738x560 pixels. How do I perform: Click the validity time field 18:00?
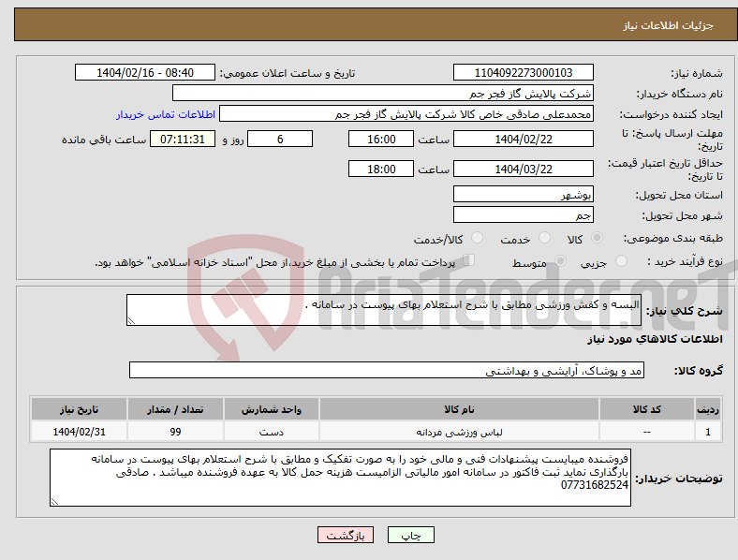point(381,169)
